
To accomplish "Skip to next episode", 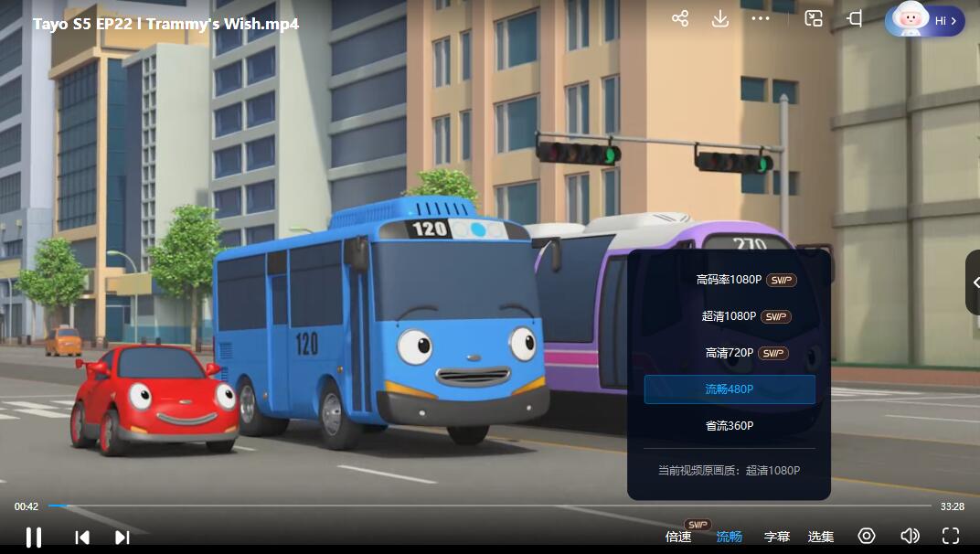I will (122, 538).
